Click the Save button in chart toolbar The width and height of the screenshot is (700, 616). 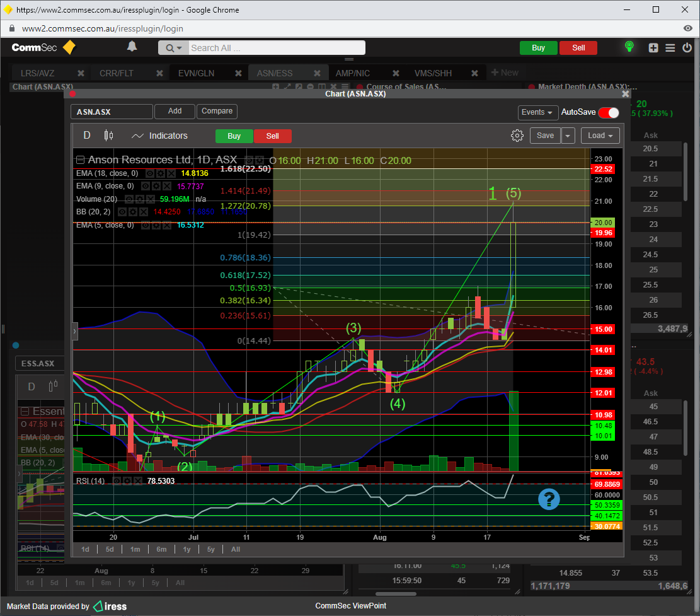tap(545, 136)
